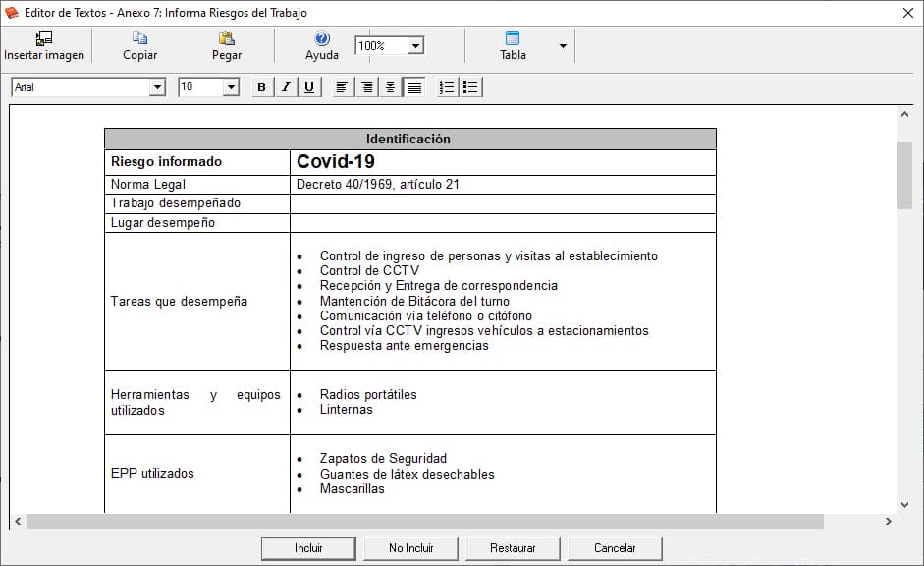924x566 pixels.
Task: Click 'Guantes de látex desechables' bullet item
Action: point(408,474)
